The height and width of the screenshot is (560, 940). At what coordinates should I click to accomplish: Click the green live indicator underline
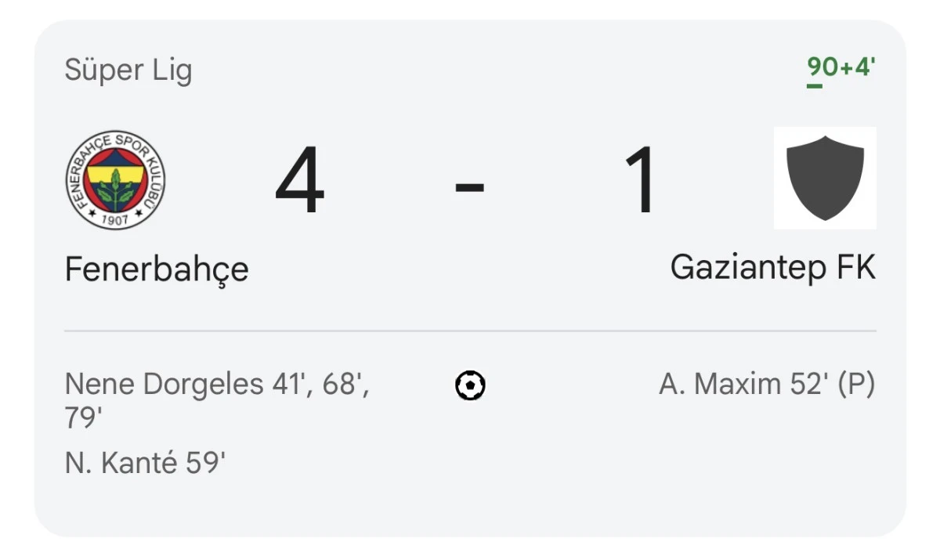tap(815, 85)
